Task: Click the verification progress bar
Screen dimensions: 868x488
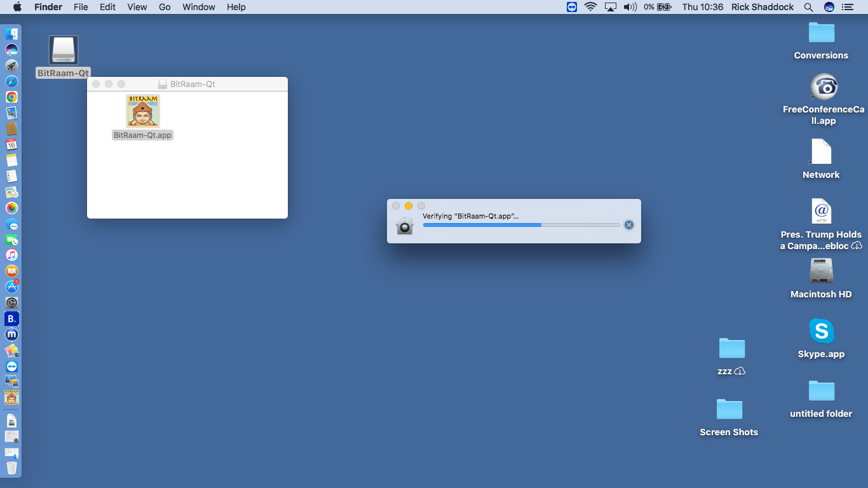Action: coord(521,225)
